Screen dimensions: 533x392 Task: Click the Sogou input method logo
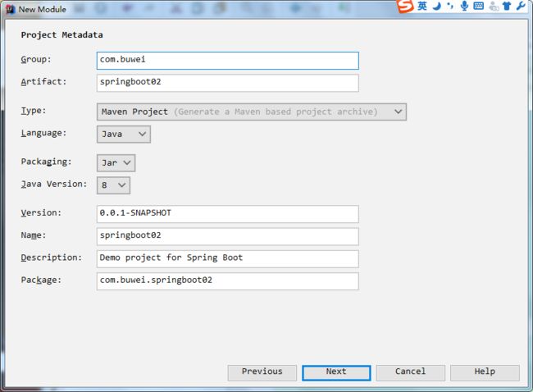(406, 6)
